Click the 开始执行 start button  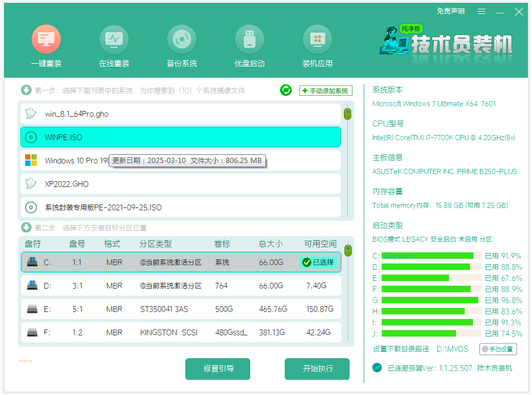(317, 369)
